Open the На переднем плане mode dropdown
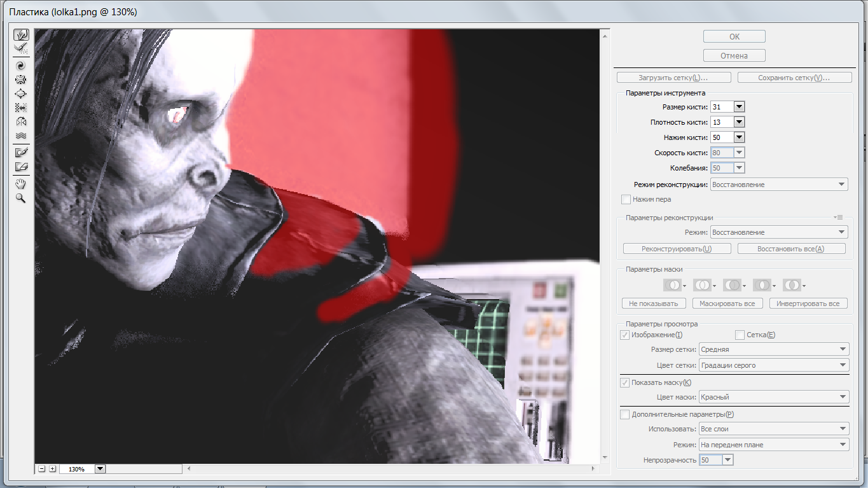The height and width of the screenshot is (488, 868). [774, 445]
